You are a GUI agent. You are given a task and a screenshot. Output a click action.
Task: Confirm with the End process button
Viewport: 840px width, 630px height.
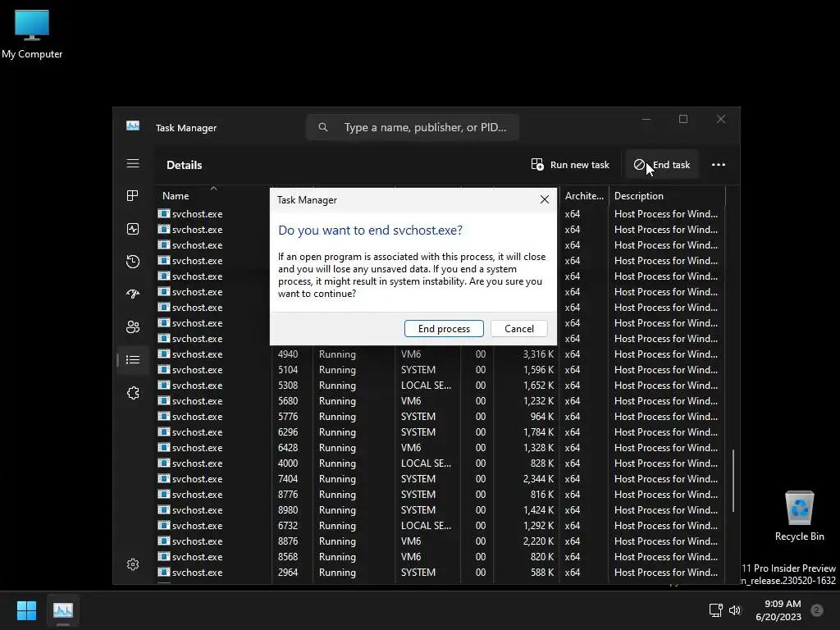point(444,328)
